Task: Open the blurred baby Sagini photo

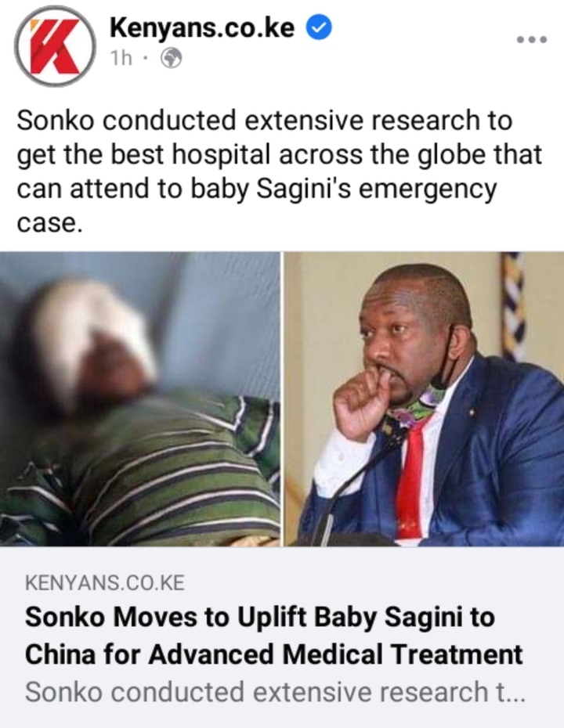Action: click(x=140, y=398)
